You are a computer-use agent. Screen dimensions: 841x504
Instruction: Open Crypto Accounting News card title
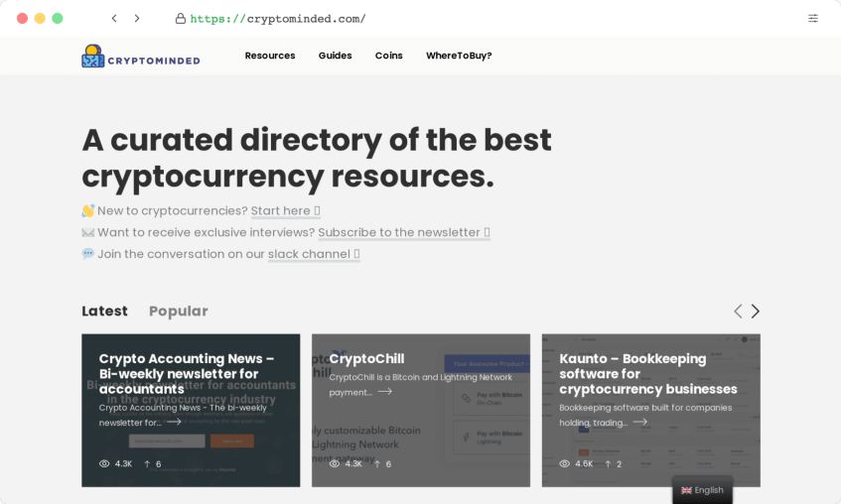pos(187,374)
